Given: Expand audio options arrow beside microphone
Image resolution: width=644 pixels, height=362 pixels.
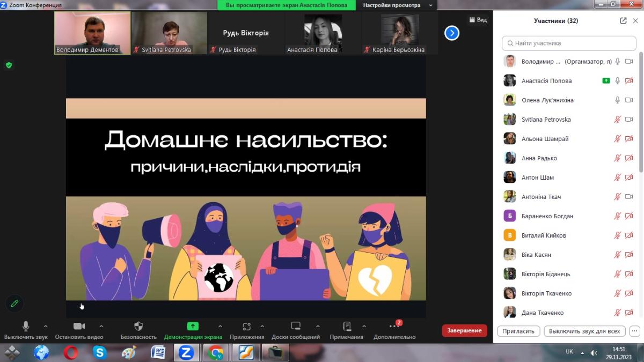Looking at the screenshot, I should 46,326.
